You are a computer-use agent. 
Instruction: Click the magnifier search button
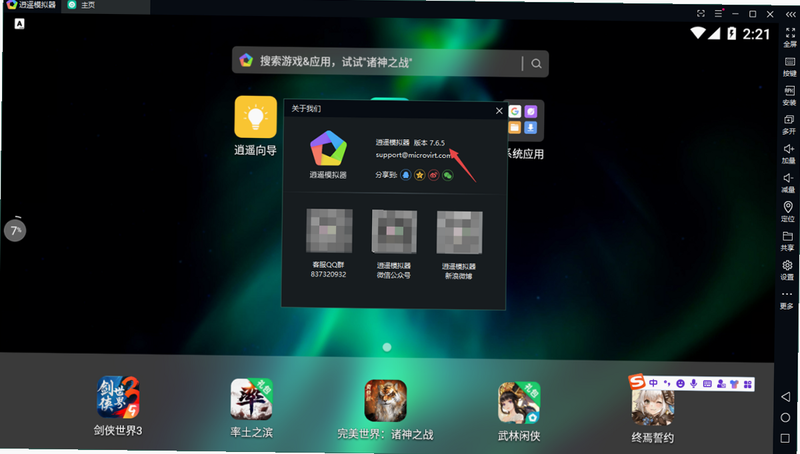(536, 63)
